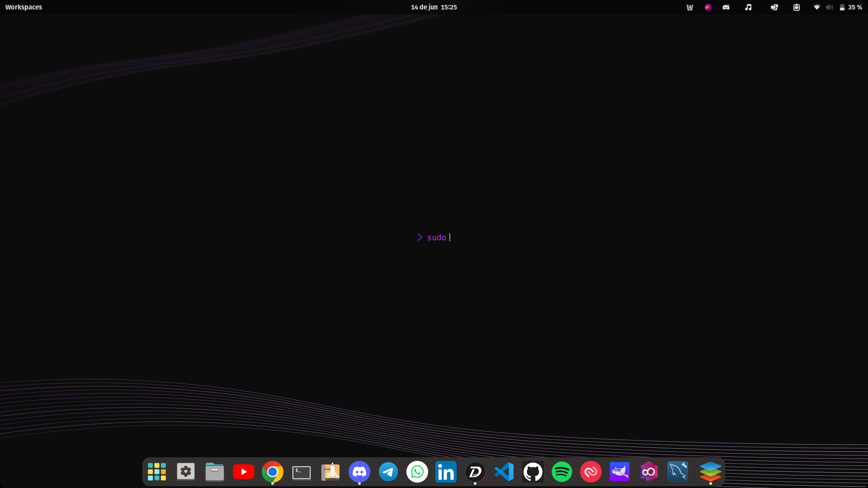868x488 pixels.
Task: Open MySQL Workbench from the dock
Action: point(678,472)
